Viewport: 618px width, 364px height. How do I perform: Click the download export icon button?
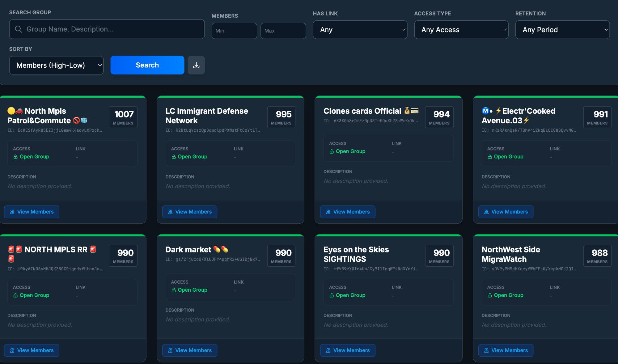tap(196, 65)
